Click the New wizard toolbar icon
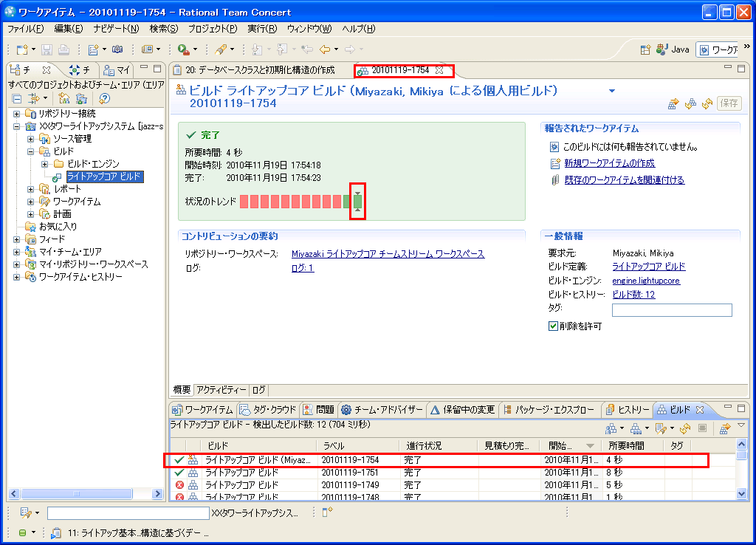Image resolution: width=756 pixels, height=545 pixels. [22, 49]
